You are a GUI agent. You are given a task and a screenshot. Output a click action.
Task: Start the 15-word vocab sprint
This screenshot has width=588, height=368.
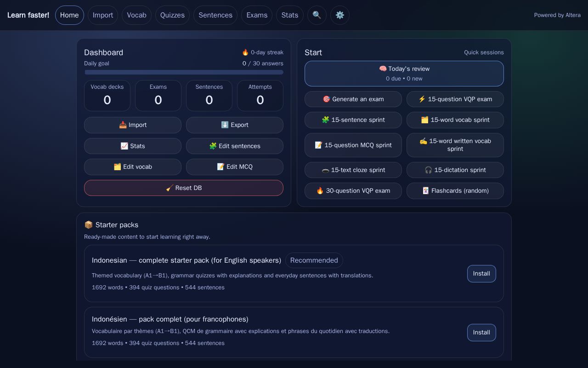point(455,120)
